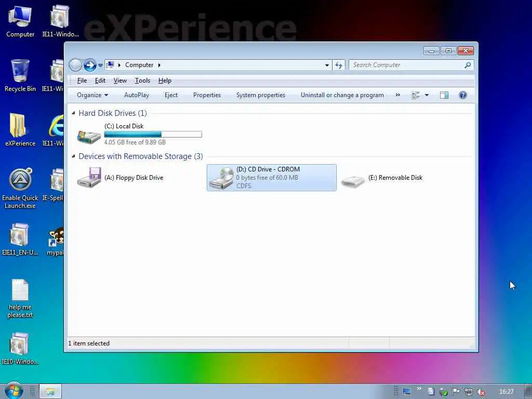Select the IE11-Windo... desktop icon
This screenshot has width=532, height=399.
(x=60, y=21)
